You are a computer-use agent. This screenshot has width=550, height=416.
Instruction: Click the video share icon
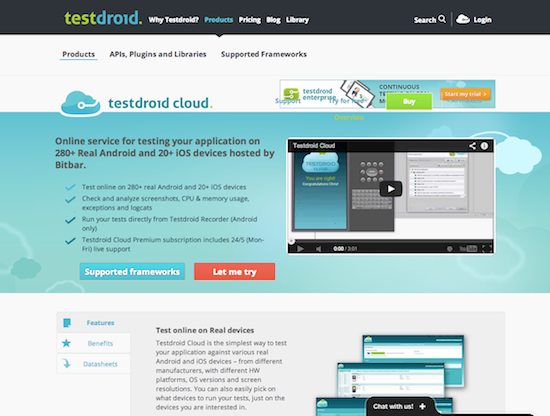click(x=472, y=146)
